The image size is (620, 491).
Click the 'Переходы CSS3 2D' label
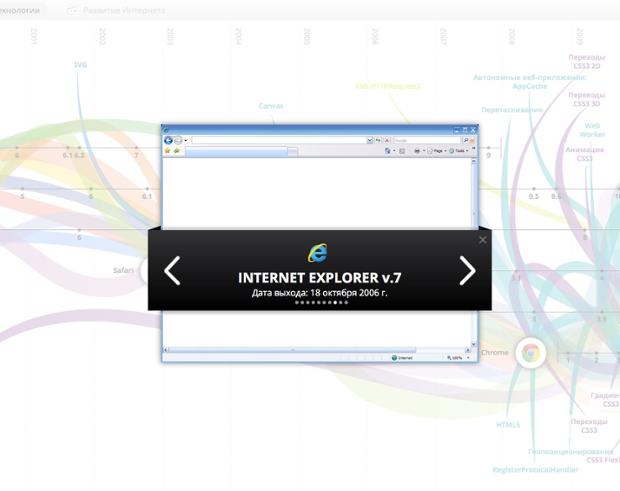coord(587,62)
